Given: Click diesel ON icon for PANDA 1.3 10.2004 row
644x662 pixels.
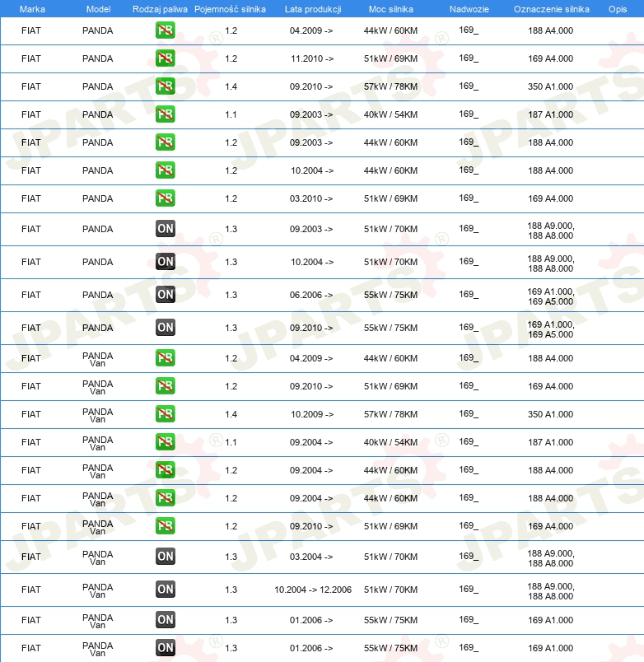Looking at the screenshot, I should 165,261.
